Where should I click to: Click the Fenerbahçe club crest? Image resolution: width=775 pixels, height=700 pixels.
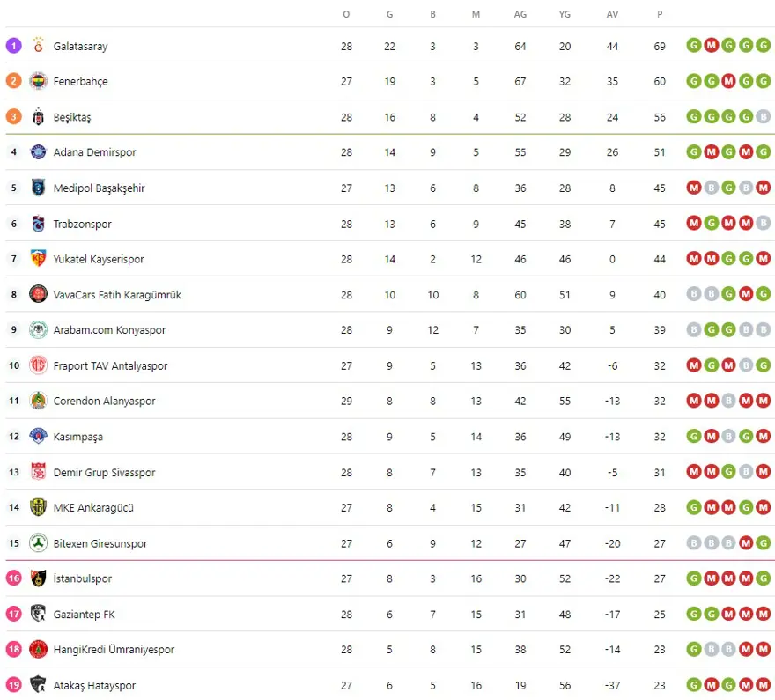(x=38, y=81)
